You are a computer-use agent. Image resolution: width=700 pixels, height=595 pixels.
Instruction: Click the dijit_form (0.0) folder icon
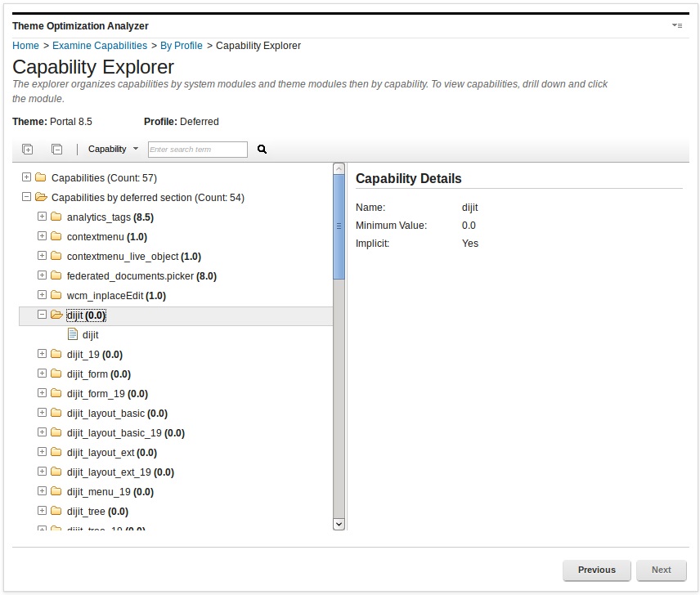pyautogui.click(x=56, y=374)
